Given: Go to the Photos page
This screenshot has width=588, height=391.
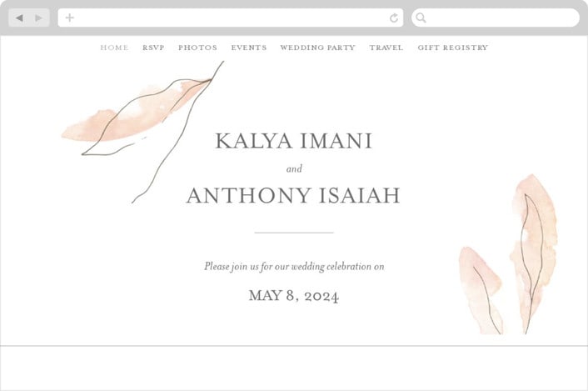Looking at the screenshot, I should [x=197, y=48].
